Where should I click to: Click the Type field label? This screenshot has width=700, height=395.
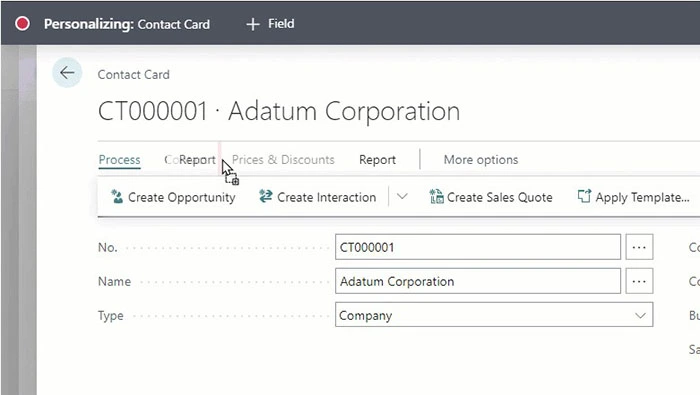point(111,316)
